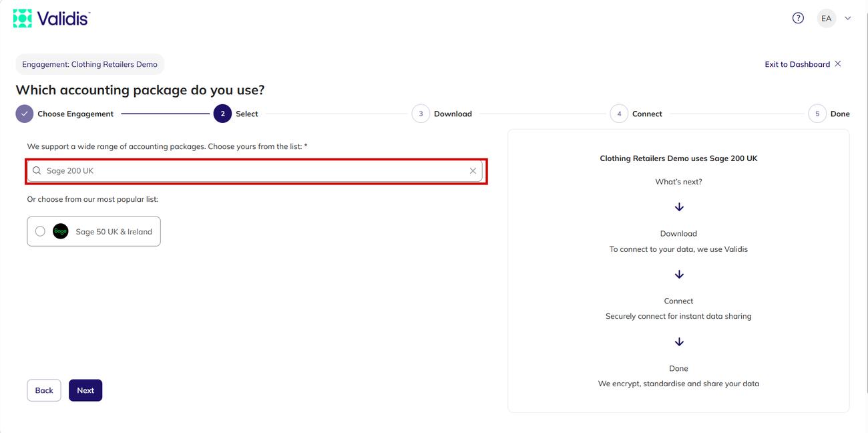Click the Sage logo icon

click(x=61, y=231)
